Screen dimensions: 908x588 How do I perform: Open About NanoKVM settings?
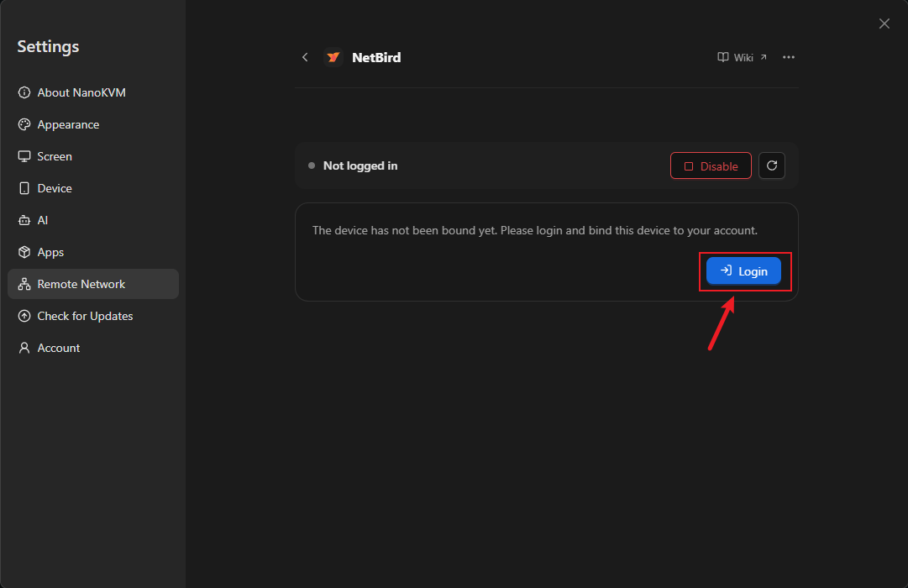point(93,92)
